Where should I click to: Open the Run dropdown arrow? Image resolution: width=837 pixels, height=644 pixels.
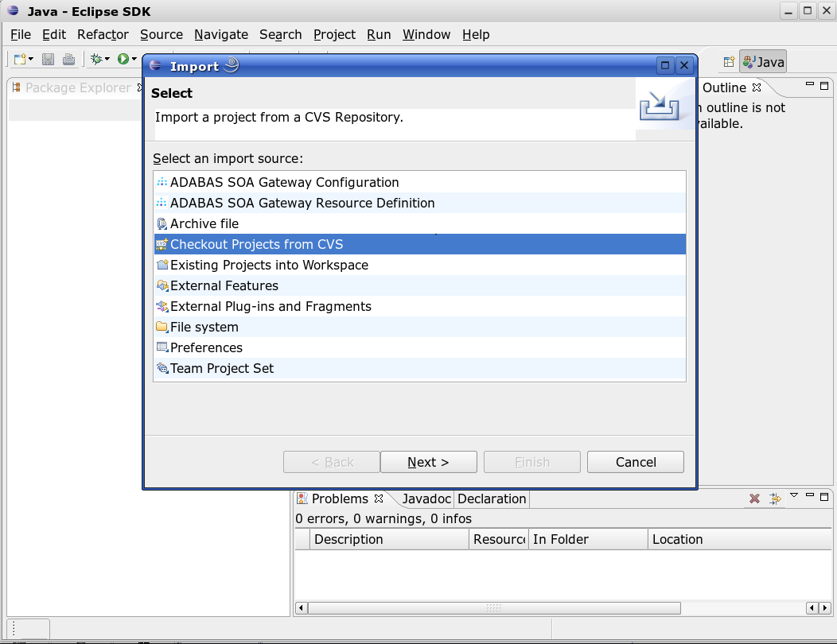[134, 59]
